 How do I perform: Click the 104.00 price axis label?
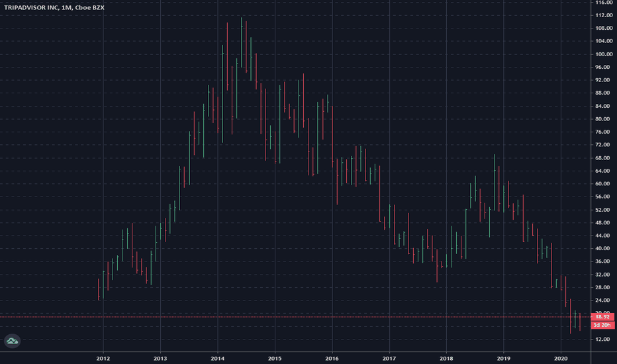point(604,41)
